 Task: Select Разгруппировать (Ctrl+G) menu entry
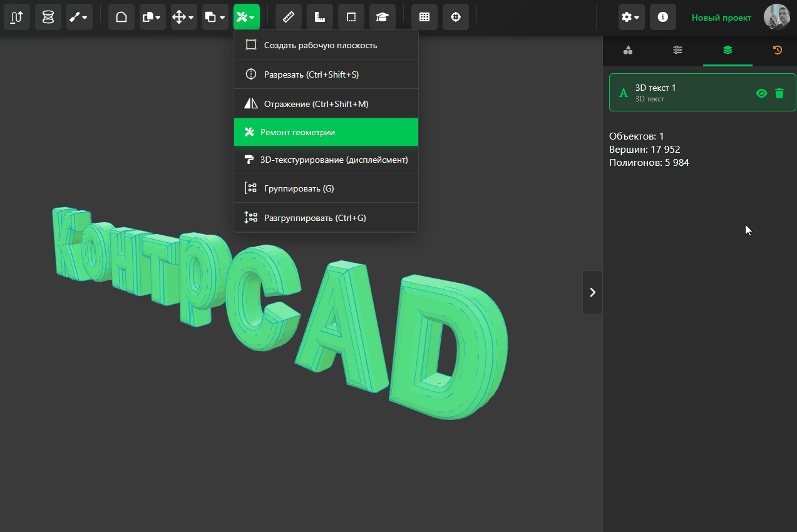tap(326, 218)
